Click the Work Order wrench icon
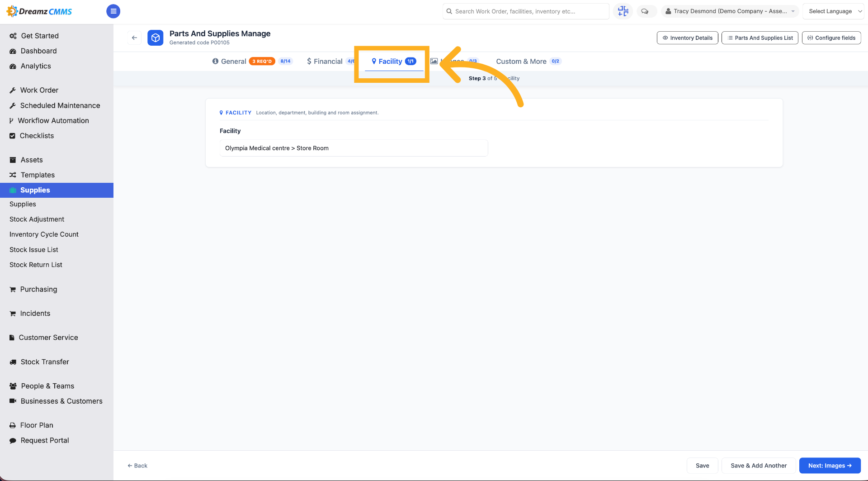The width and height of the screenshot is (868, 481). (x=13, y=90)
